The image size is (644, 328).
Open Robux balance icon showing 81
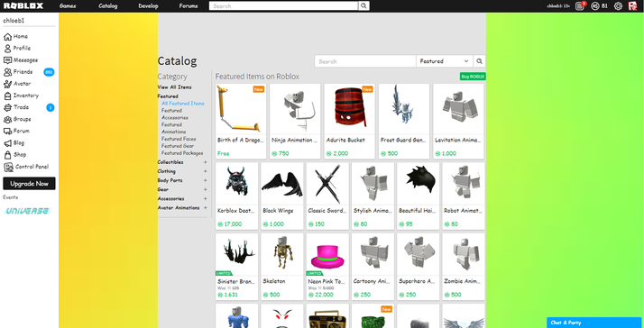click(x=595, y=5)
